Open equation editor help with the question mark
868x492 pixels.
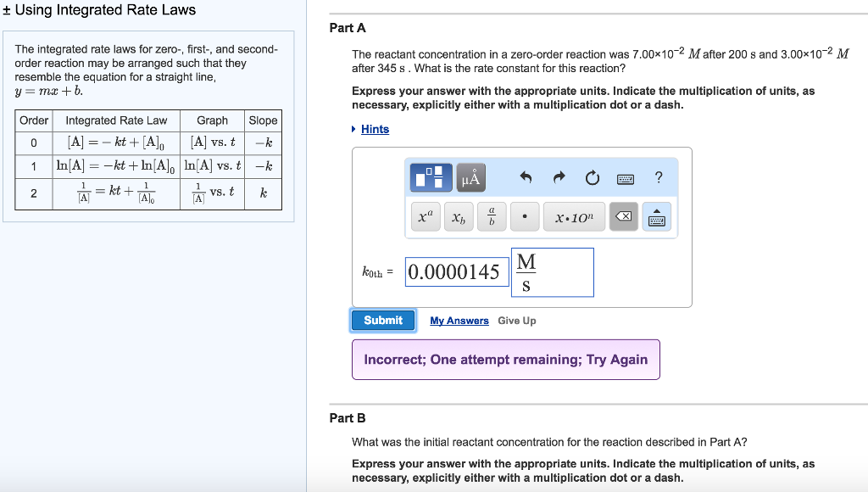click(658, 176)
